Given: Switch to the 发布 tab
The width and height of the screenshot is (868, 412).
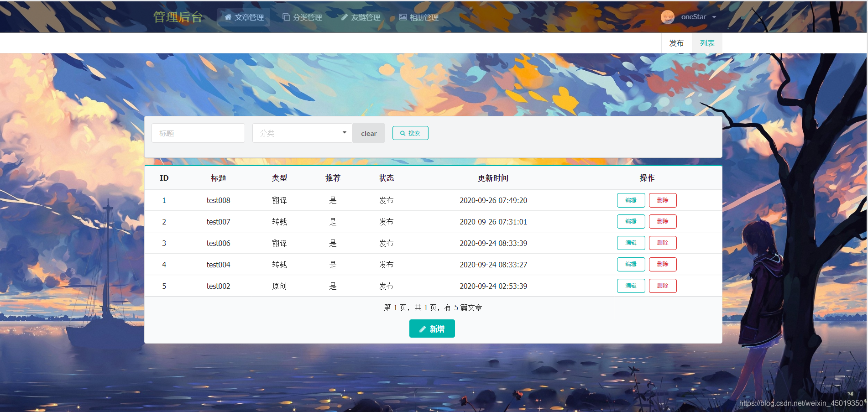Looking at the screenshot, I should click(x=676, y=43).
